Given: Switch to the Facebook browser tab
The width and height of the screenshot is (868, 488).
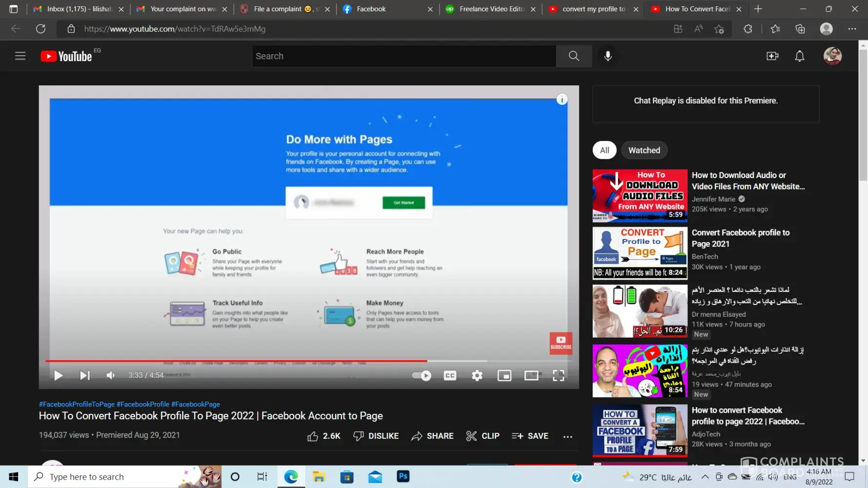Looking at the screenshot, I should pos(371,9).
